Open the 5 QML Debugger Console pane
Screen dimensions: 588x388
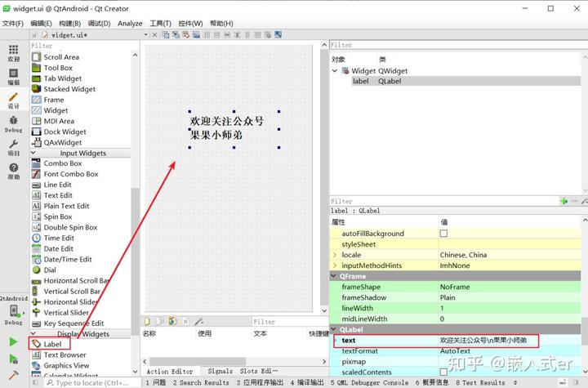tap(369, 382)
